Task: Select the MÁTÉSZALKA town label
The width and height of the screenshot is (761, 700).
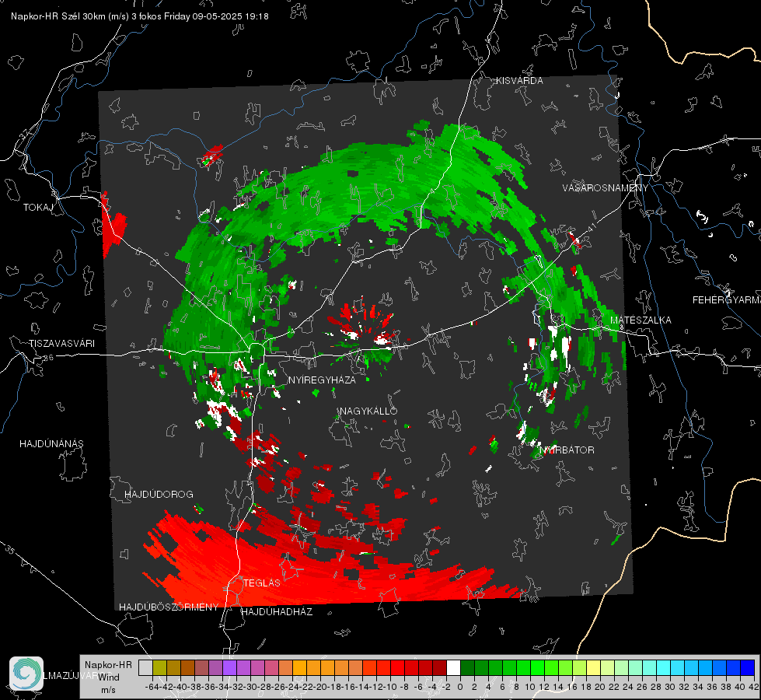Action: tap(641, 320)
